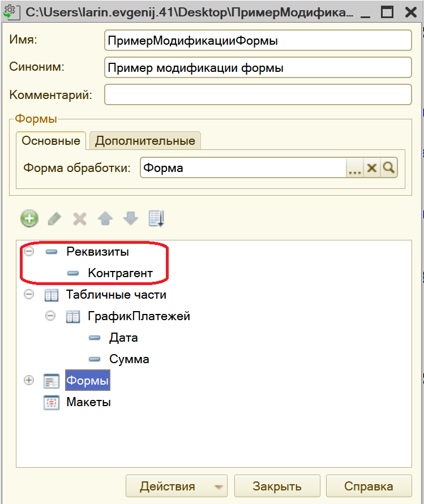Switch to the Основные tab

pos(51,141)
